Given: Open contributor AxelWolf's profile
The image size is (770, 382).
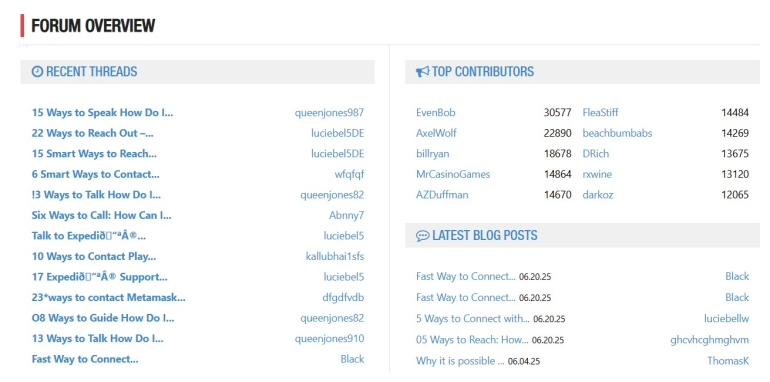Looking at the screenshot, I should tap(436, 133).
